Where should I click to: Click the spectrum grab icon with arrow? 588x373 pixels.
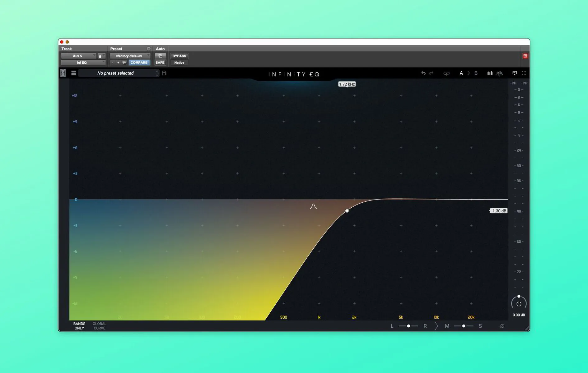coord(499,73)
